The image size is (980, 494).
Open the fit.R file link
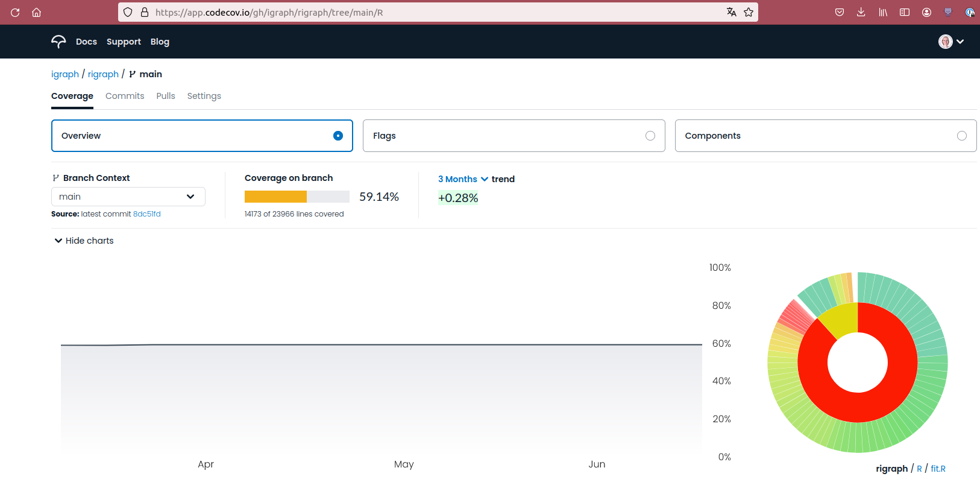[x=938, y=469]
